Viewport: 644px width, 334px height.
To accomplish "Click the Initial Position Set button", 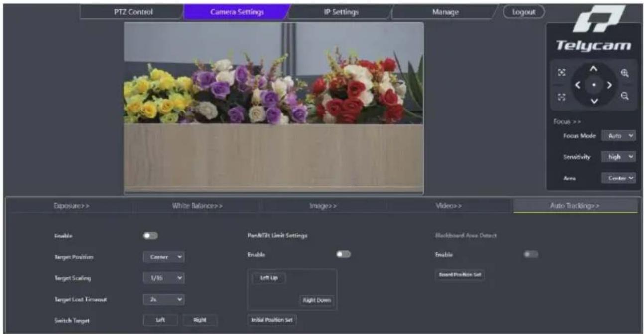I will 271,320.
